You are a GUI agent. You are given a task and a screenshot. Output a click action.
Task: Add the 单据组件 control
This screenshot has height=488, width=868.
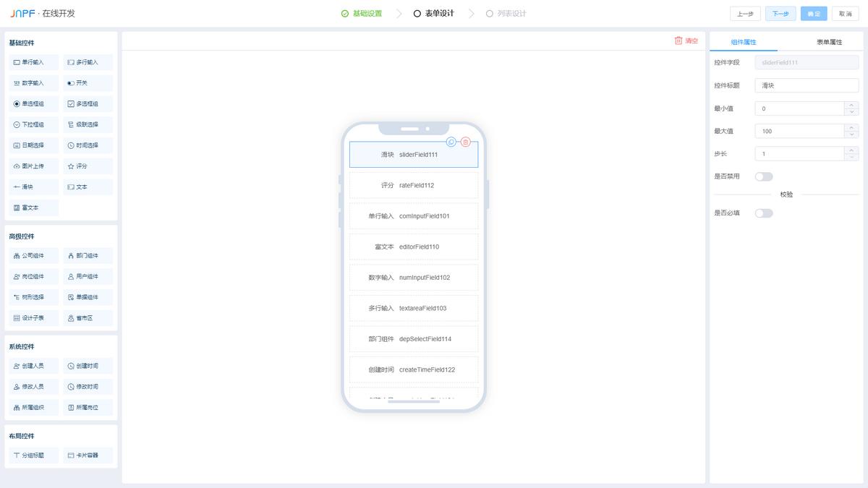click(x=88, y=297)
